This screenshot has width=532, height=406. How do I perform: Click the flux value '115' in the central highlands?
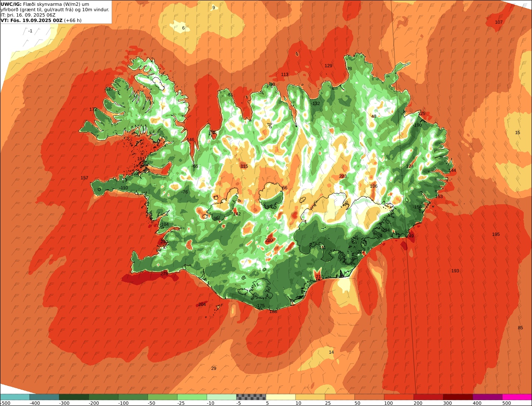click(244, 166)
